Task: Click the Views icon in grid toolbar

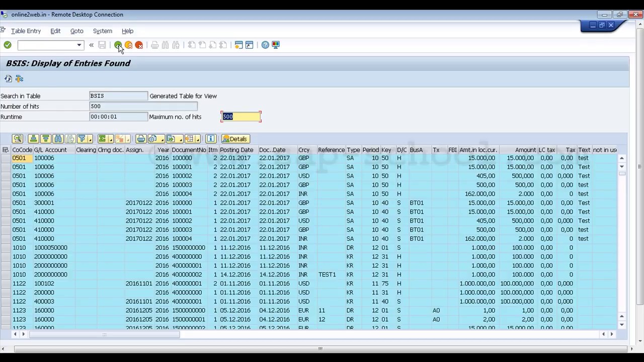Action: [152, 139]
